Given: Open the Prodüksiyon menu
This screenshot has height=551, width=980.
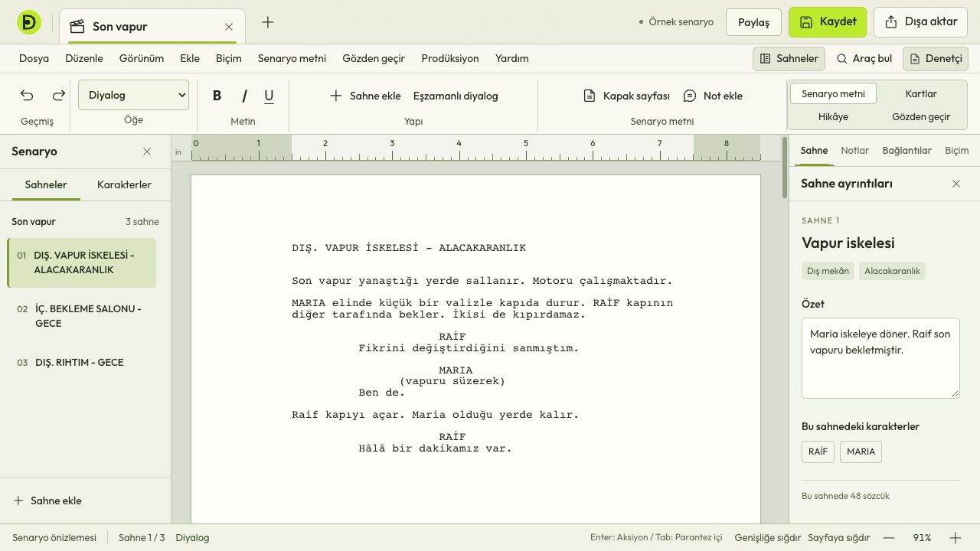Looking at the screenshot, I should click(450, 58).
